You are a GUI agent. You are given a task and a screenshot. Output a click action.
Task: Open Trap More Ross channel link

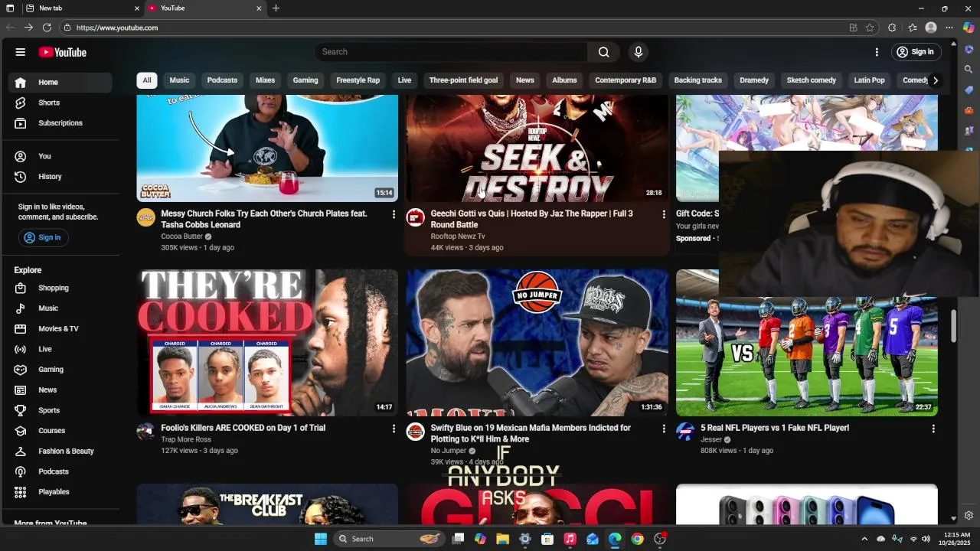(186, 440)
